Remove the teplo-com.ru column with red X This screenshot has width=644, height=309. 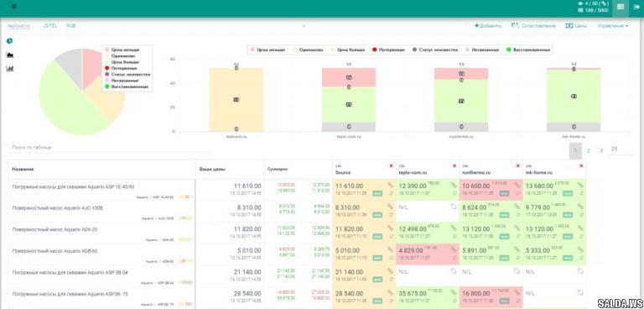click(x=454, y=165)
